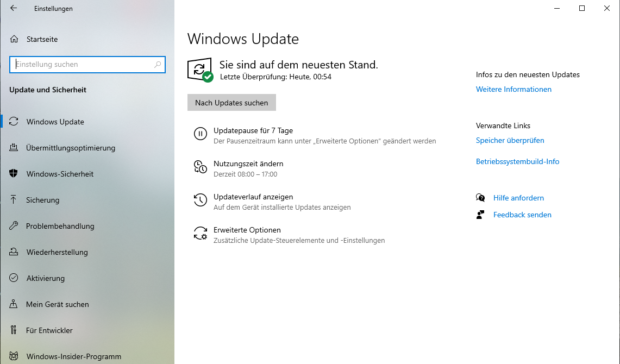Click the Mein Gerät suchen icon

(14, 304)
